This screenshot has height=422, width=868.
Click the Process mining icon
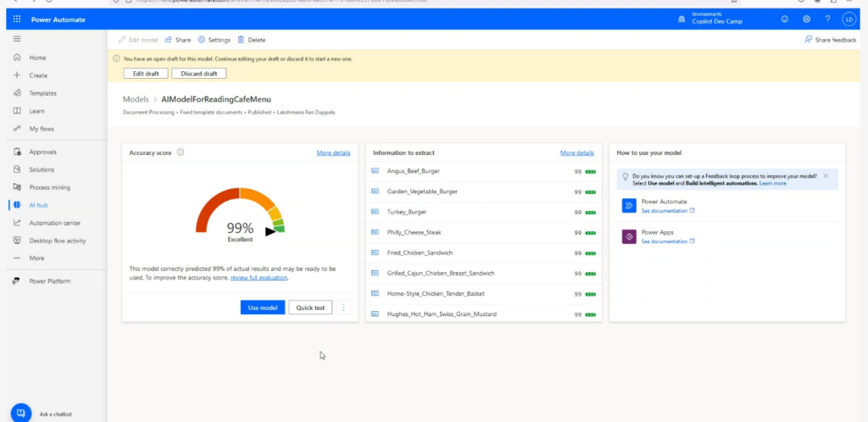pos(17,187)
